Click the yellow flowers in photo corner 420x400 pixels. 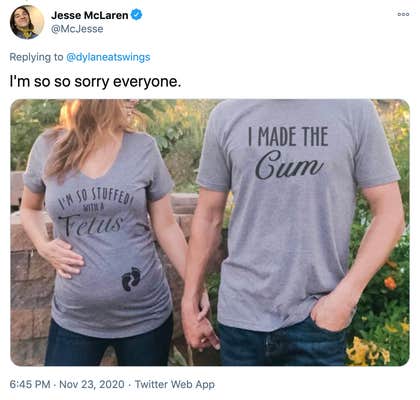(x=368, y=352)
